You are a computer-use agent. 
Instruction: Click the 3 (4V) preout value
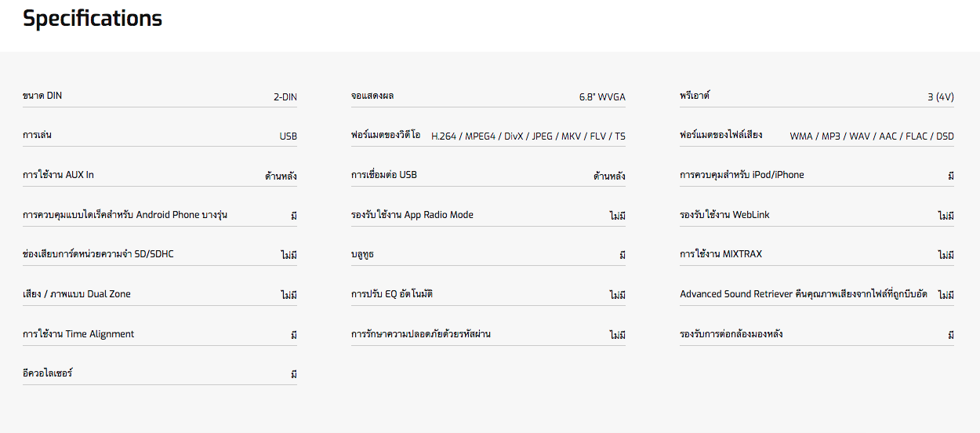click(940, 97)
